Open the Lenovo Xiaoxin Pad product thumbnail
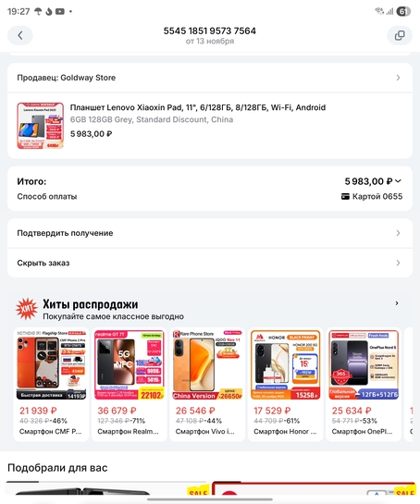This screenshot has height=504, width=420. point(40,126)
